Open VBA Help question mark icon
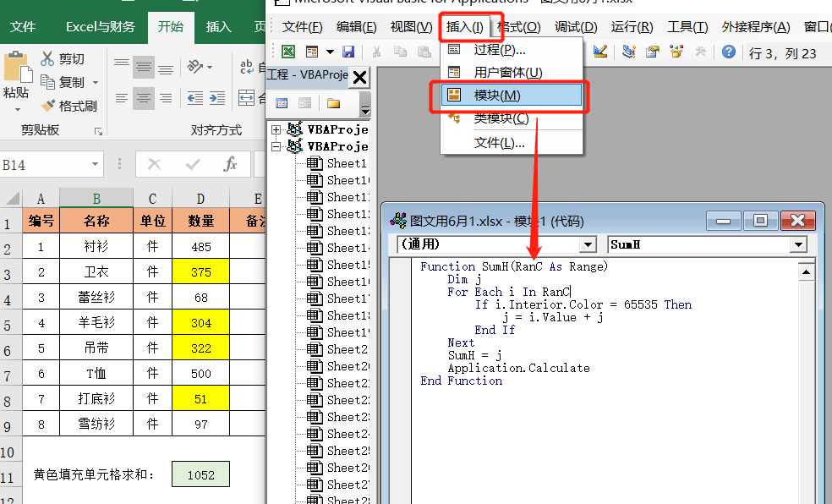Image resolution: width=832 pixels, height=504 pixels. 729,52
